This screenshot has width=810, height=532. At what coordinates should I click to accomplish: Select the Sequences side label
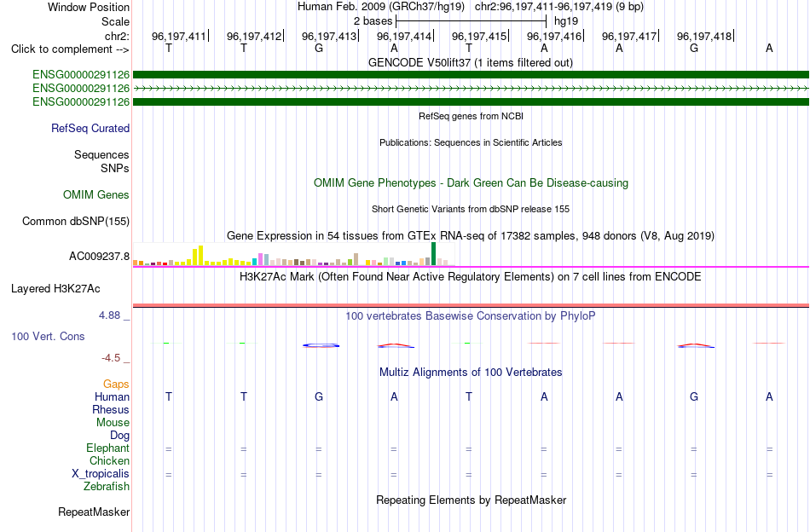point(101,154)
